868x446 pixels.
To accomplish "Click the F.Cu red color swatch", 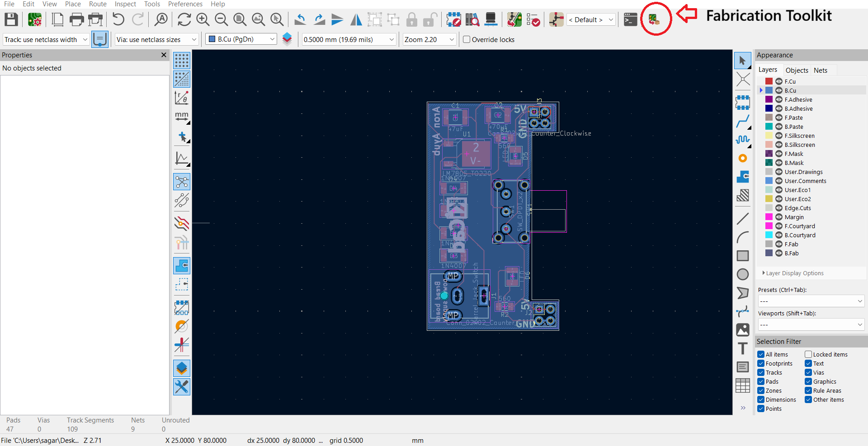I will [769, 81].
